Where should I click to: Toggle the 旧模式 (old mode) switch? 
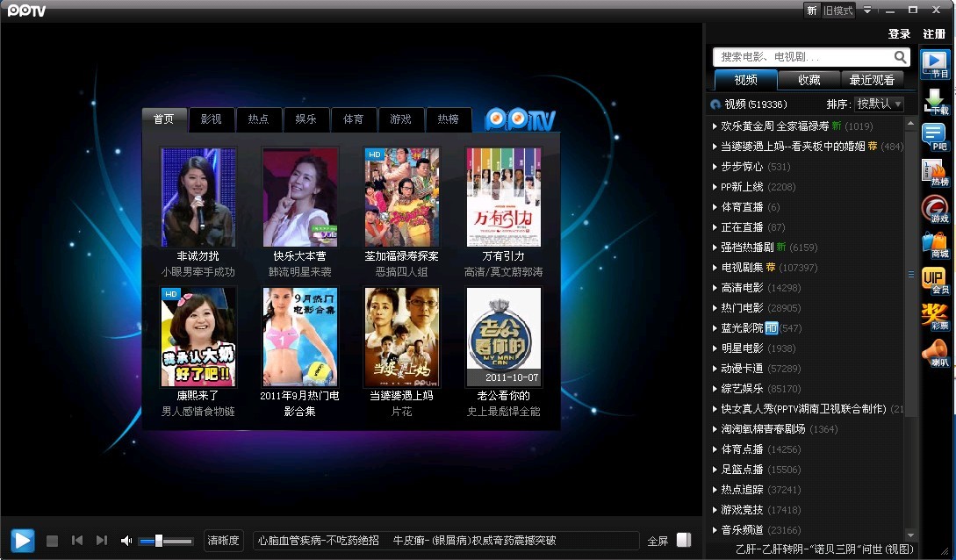[x=838, y=11]
